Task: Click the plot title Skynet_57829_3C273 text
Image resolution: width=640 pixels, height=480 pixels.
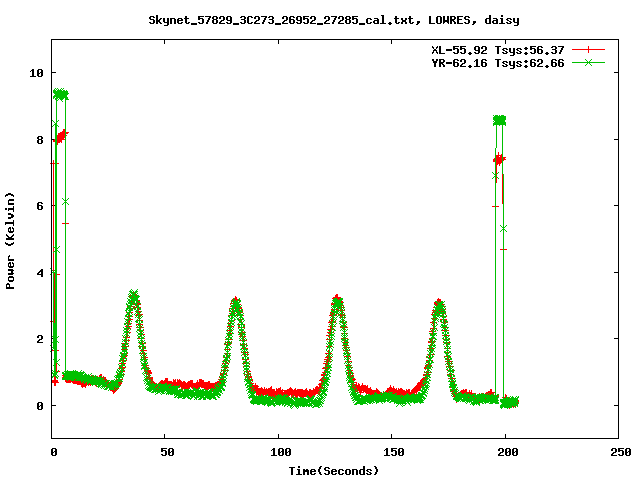Action: 334,20
